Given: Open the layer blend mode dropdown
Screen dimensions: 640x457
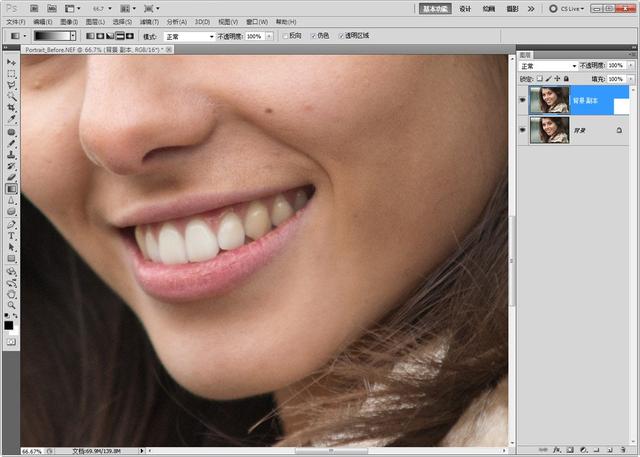Looking at the screenshot, I should [x=548, y=66].
